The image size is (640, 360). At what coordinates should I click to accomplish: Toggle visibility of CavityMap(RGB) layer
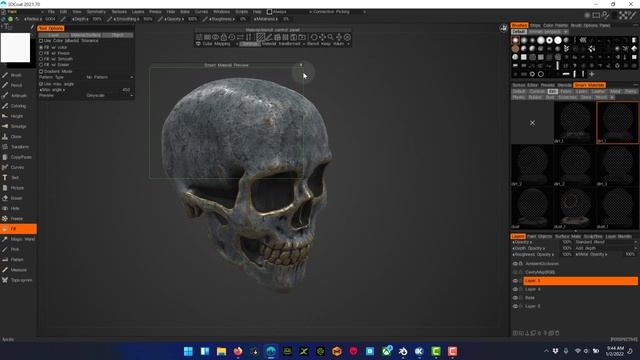click(515, 272)
